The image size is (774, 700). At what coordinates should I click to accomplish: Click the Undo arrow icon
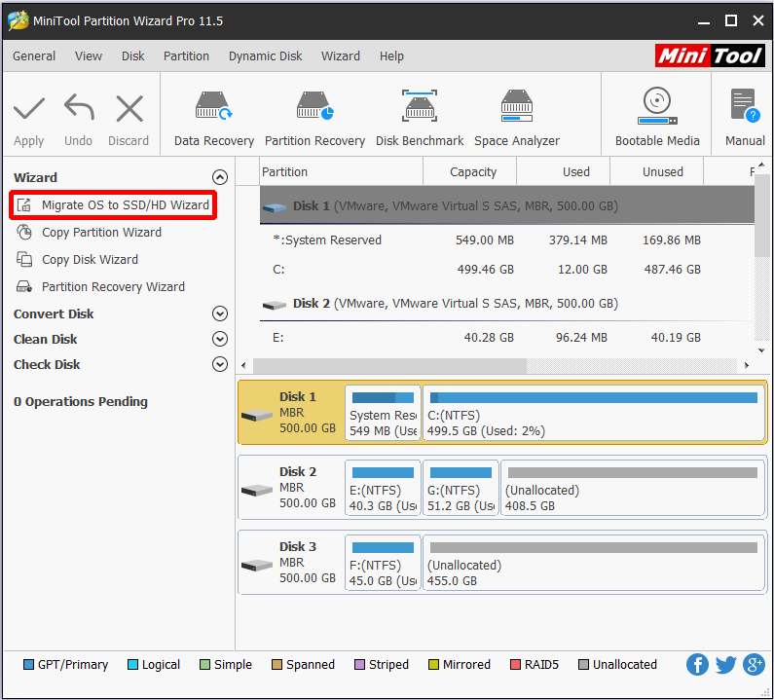click(79, 107)
